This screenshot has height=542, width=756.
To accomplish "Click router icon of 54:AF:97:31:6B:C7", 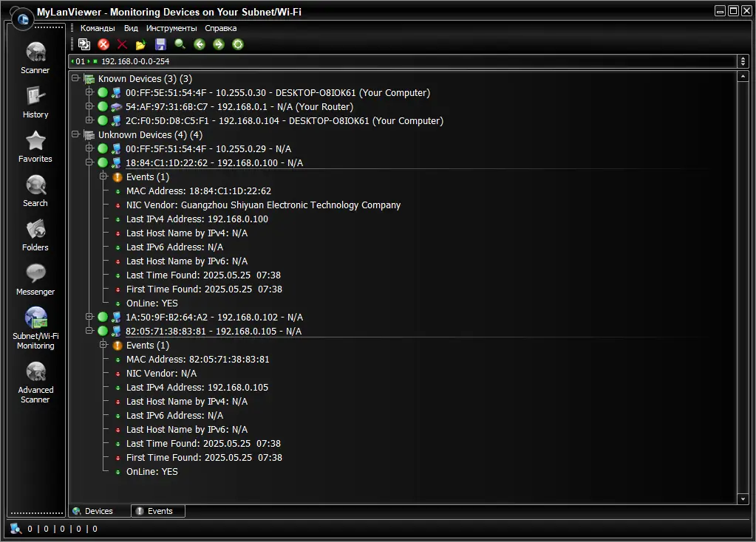I will point(116,107).
